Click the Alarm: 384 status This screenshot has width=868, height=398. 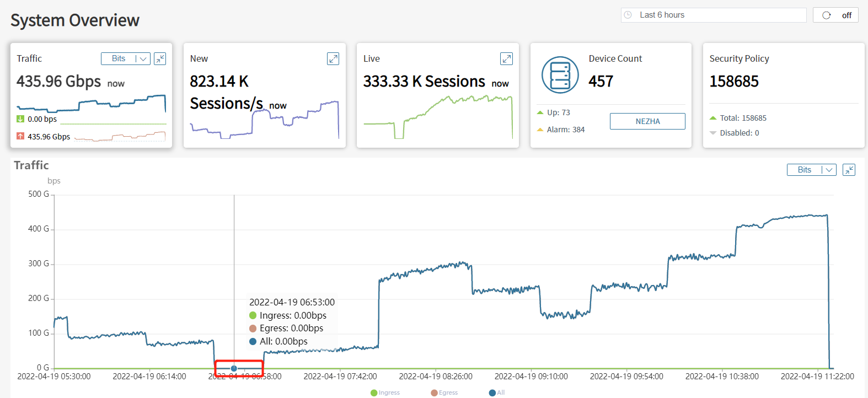[x=565, y=130]
